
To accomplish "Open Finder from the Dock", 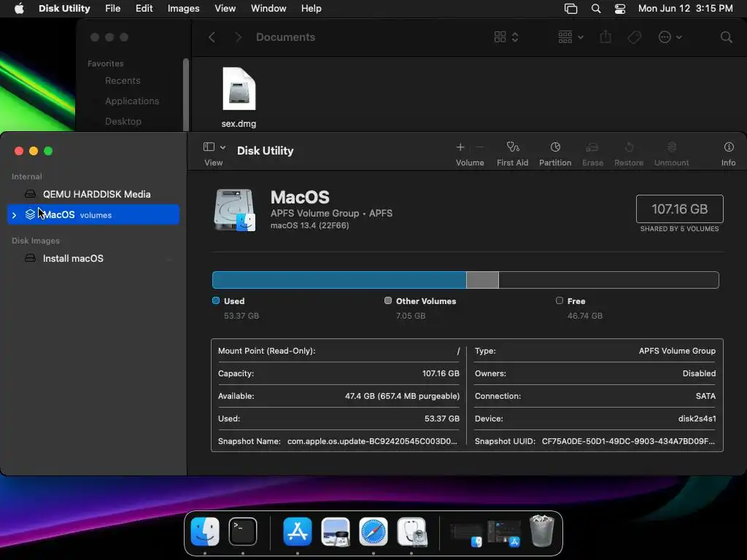I will (205, 532).
